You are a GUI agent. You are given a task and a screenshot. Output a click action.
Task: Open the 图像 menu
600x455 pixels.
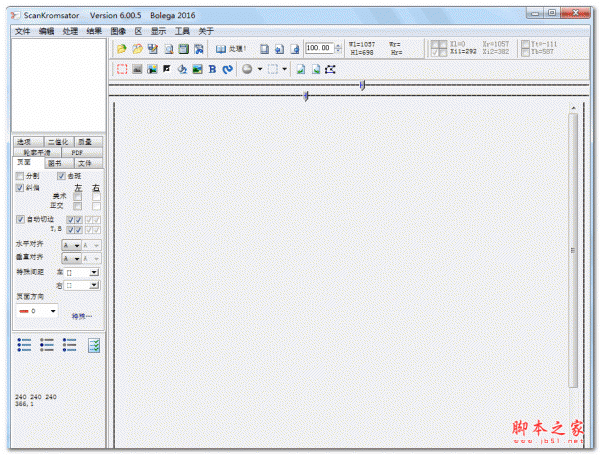coord(118,31)
